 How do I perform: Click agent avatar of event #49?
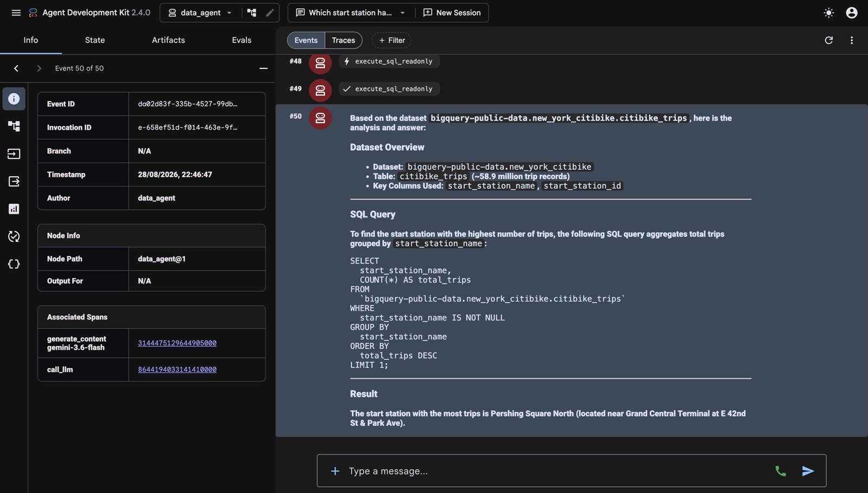[320, 90]
